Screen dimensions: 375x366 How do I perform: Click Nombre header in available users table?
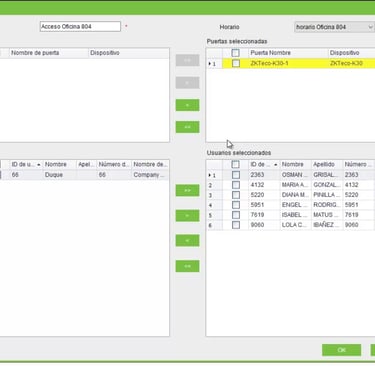[x=59, y=164]
